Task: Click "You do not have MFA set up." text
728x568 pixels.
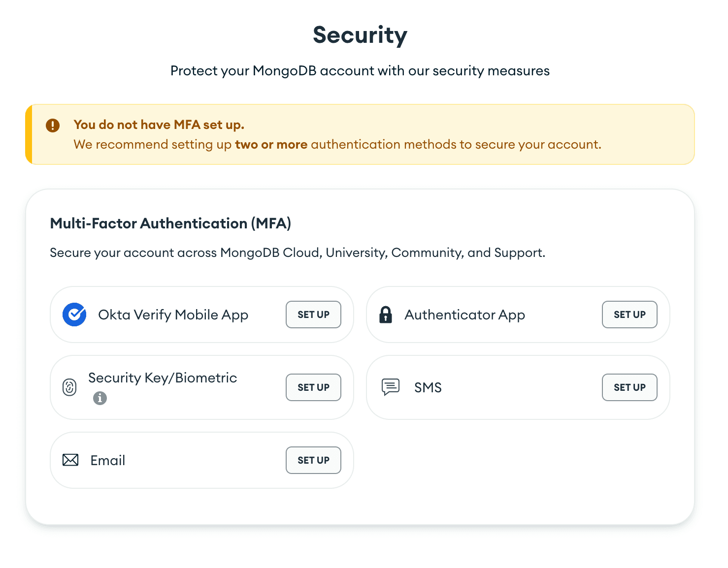Action: point(159,125)
